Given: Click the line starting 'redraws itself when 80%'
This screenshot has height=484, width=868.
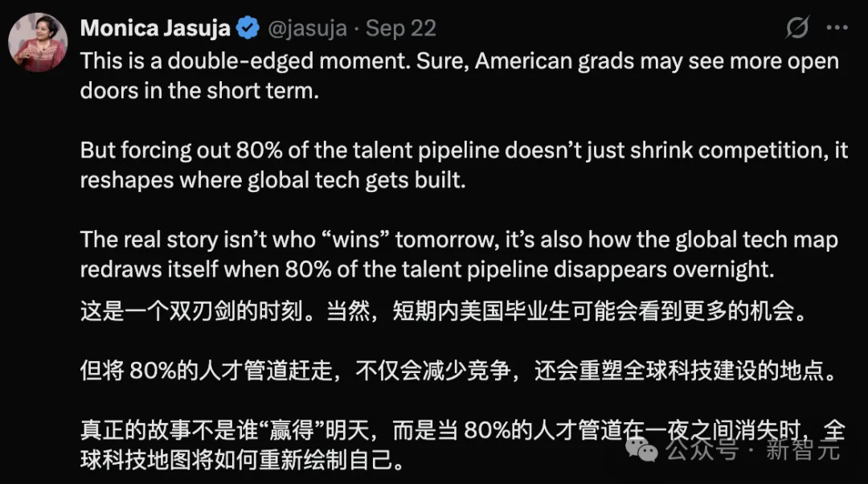Looking at the screenshot, I should tap(427, 269).
